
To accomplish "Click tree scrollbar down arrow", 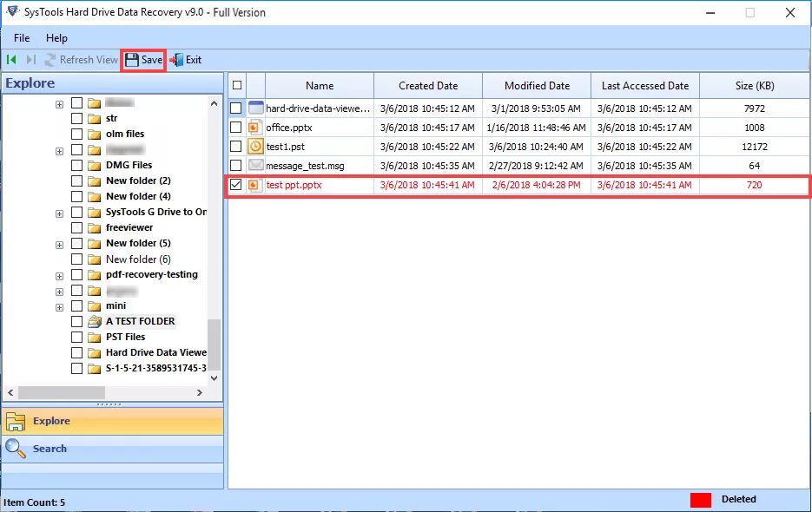I will [x=214, y=377].
